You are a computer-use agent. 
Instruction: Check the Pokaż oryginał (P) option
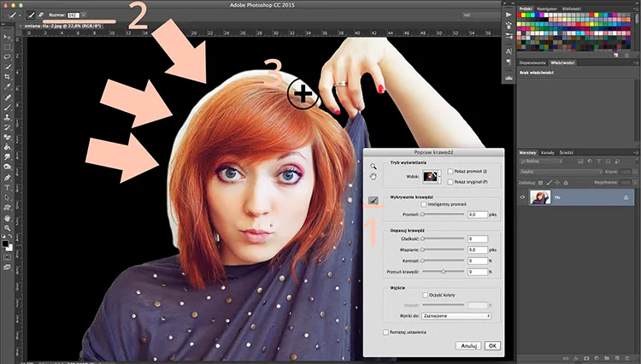click(x=450, y=181)
